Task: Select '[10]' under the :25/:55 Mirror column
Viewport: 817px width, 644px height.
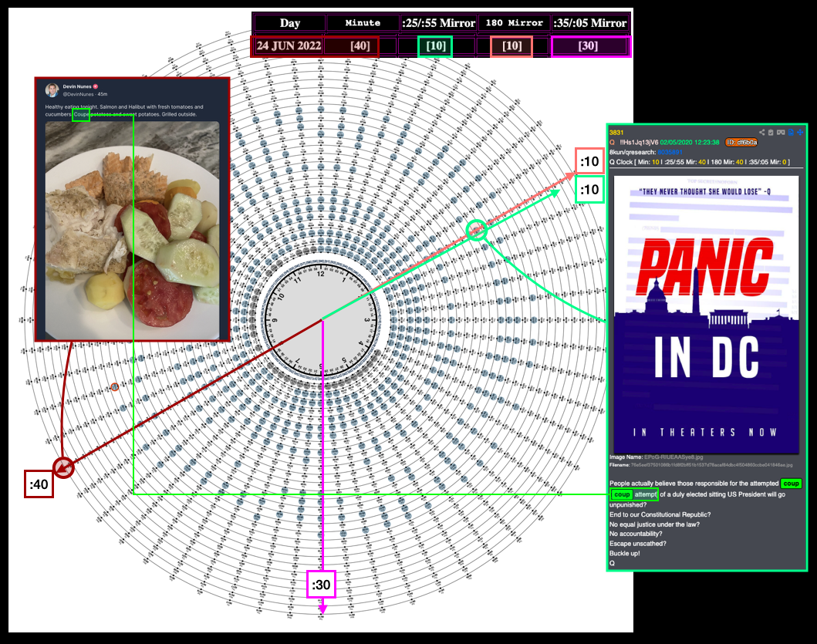Action: point(436,46)
